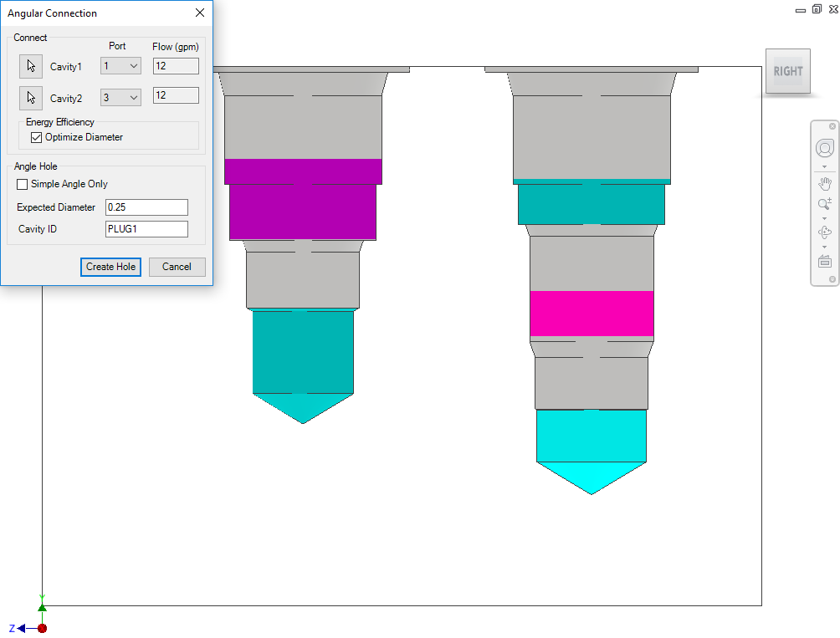
Task: Click the Energy Efficiency group label
Action: tap(60, 122)
